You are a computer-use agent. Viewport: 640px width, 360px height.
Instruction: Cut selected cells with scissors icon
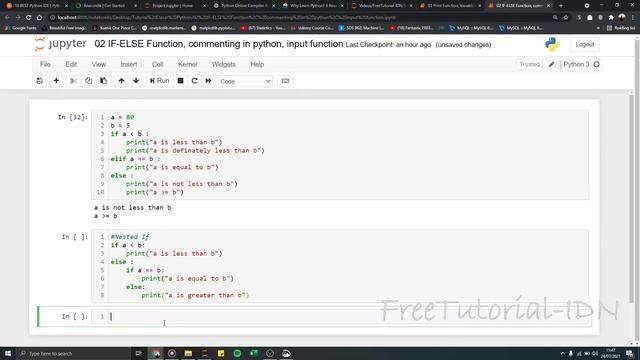coord(73,81)
